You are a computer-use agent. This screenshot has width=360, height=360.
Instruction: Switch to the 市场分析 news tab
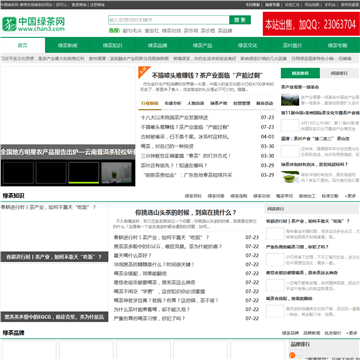click(x=173, y=103)
